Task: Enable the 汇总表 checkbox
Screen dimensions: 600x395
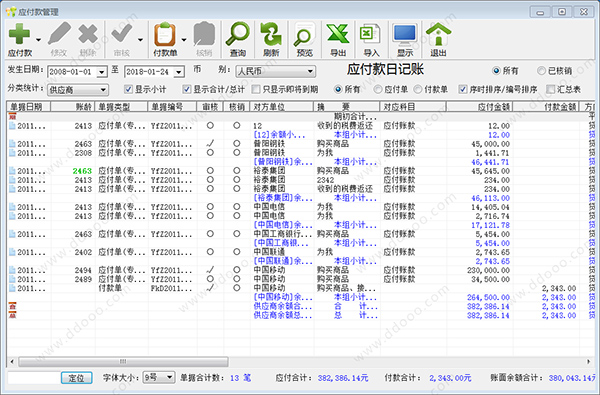Action: (551, 89)
